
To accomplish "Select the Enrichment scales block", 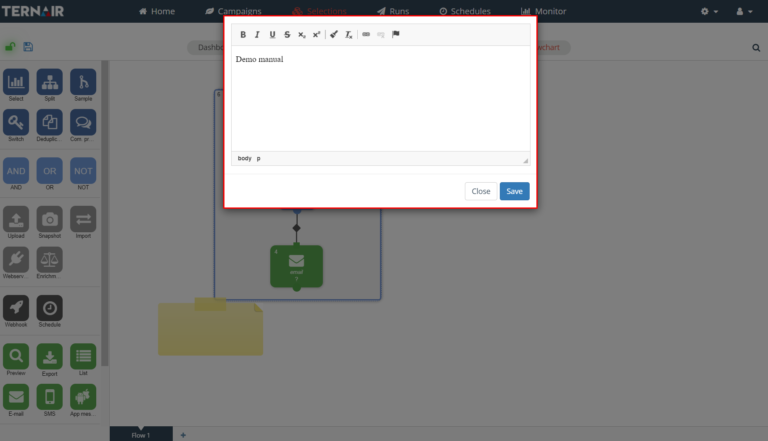I will tap(49, 259).
